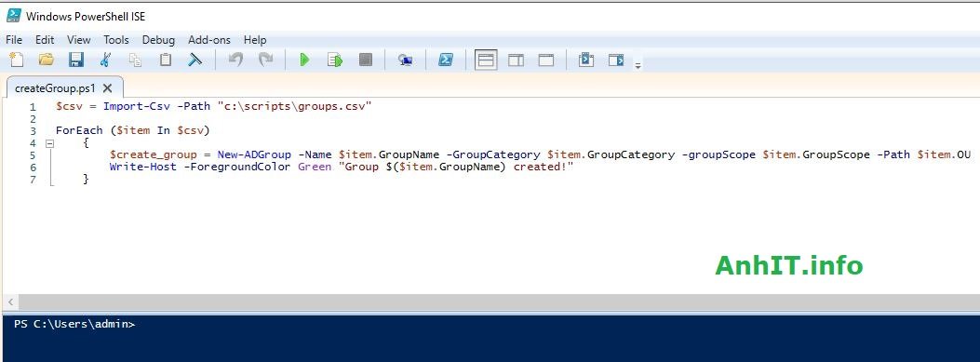The height and width of the screenshot is (362, 980).
Task: Copy selection using the Copy icon
Action: pyautogui.click(x=135, y=60)
